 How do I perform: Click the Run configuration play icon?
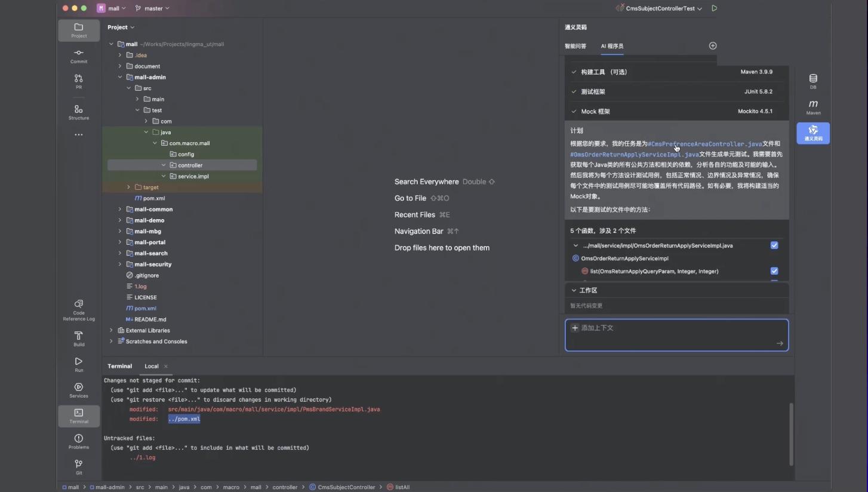tap(715, 8)
